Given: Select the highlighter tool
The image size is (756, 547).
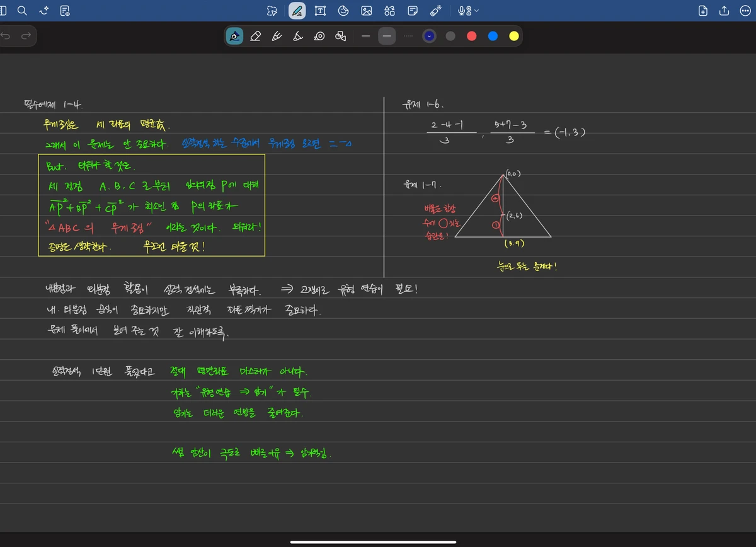Looking at the screenshot, I should pyautogui.click(x=298, y=36).
